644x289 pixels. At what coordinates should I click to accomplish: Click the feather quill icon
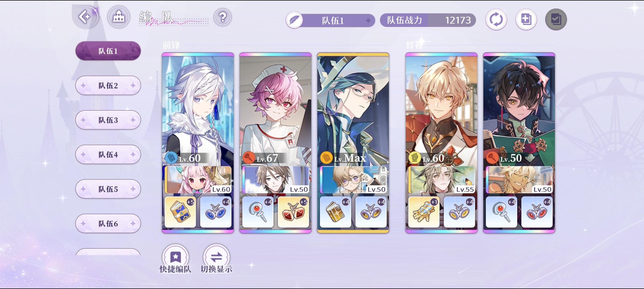294,20
